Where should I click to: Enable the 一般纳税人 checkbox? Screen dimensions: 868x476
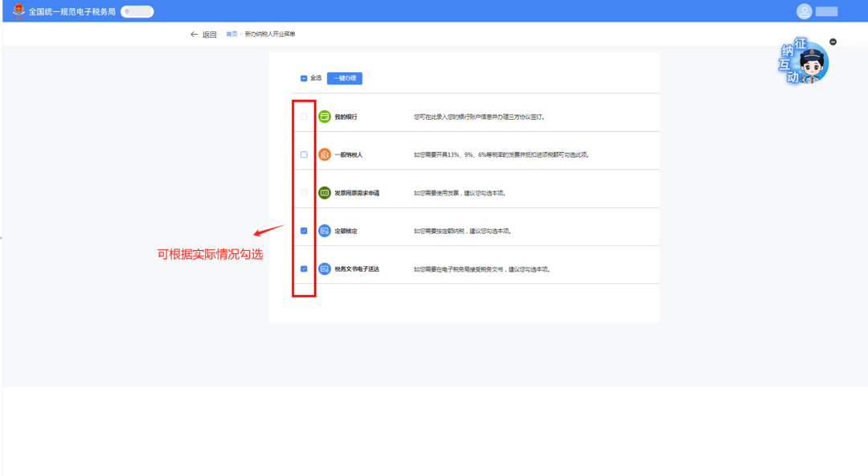pos(304,154)
